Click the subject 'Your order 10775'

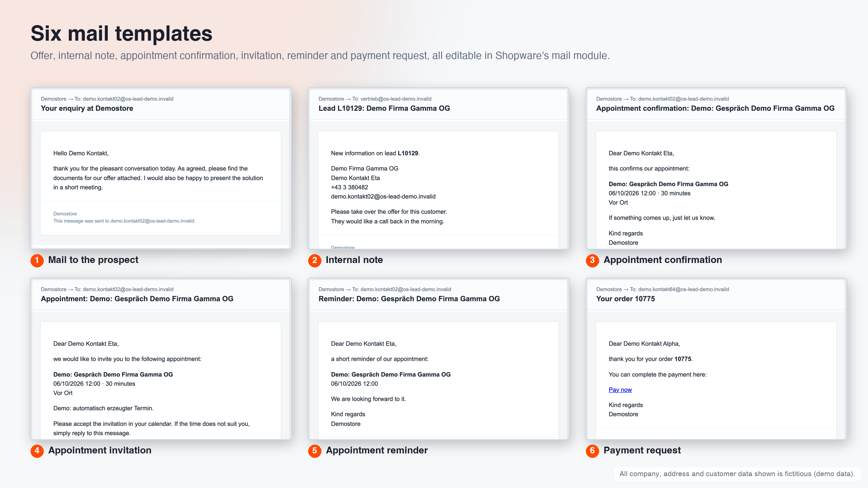[x=626, y=299]
